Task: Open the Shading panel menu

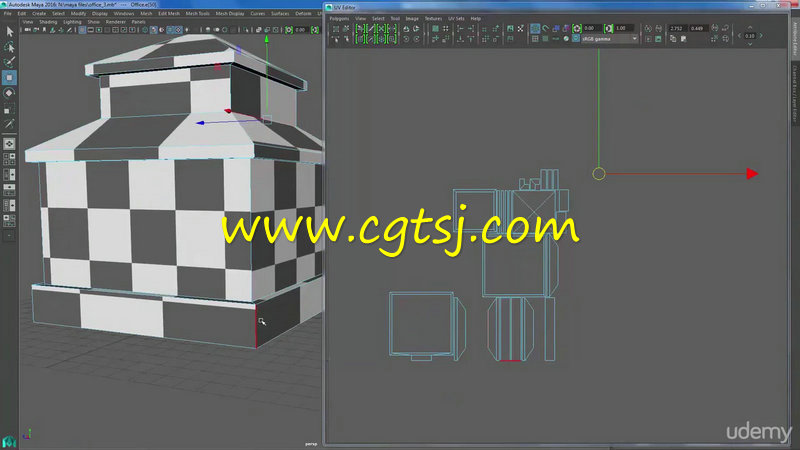Action: (48, 22)
